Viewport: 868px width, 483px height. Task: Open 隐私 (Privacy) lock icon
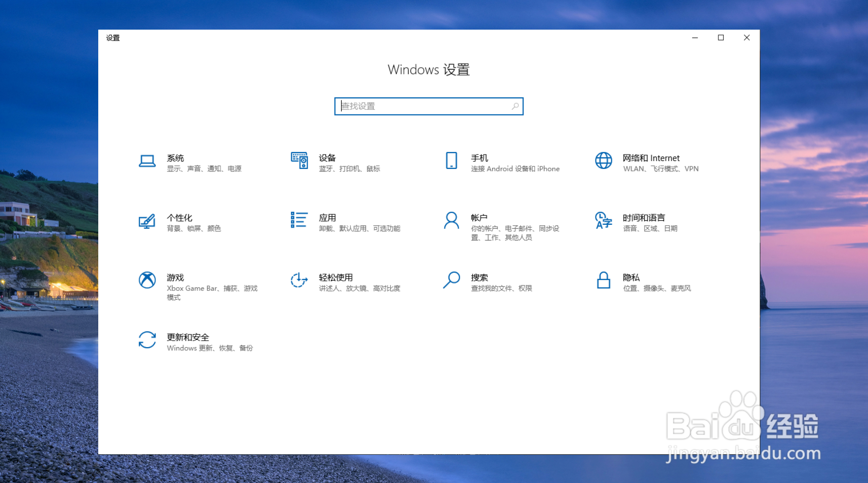(603, 281)
